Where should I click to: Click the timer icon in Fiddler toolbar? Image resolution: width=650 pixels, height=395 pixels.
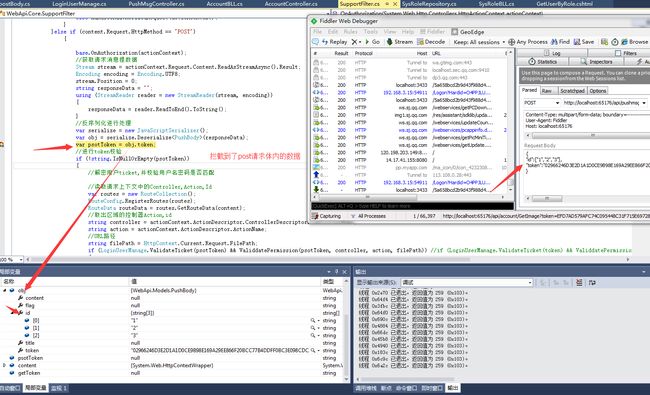click(615, 42)
